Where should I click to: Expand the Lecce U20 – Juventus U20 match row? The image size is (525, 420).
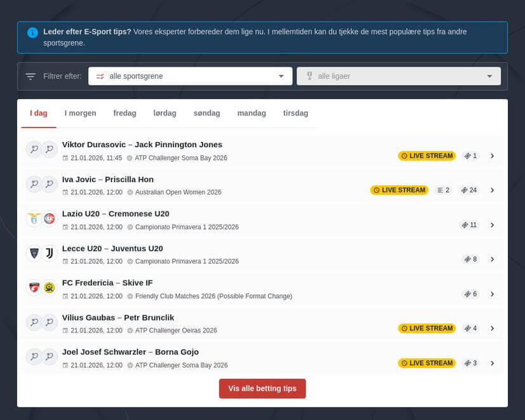[493, 259]
